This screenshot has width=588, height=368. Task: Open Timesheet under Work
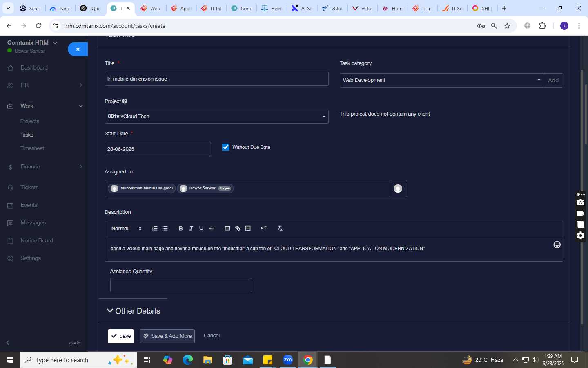tap(32, 148)
